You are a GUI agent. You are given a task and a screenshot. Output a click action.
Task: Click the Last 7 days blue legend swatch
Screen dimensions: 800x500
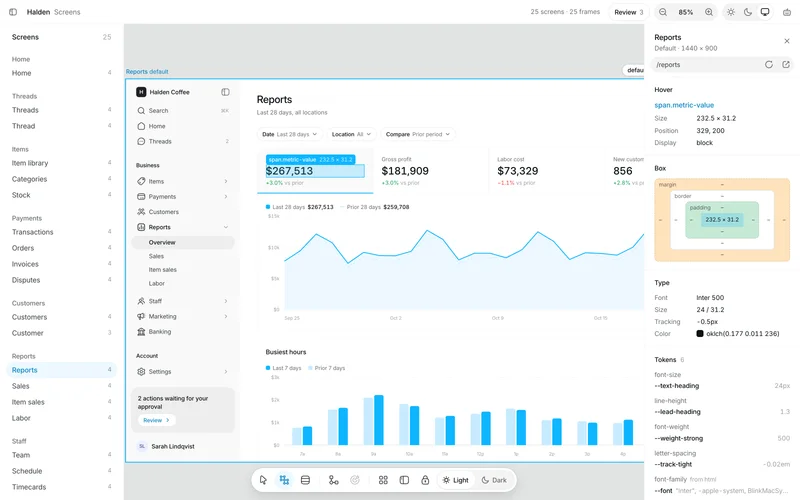coord(268,368)
